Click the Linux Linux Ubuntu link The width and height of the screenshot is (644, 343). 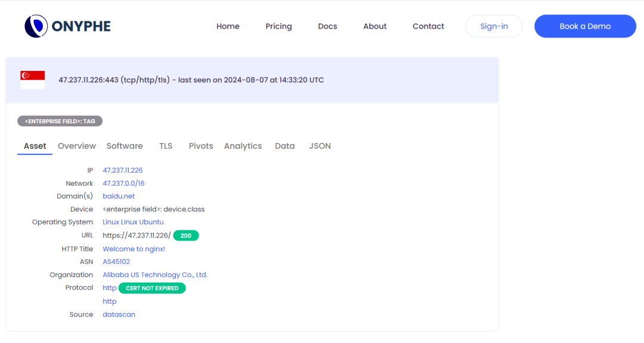(x=133, y=222)
